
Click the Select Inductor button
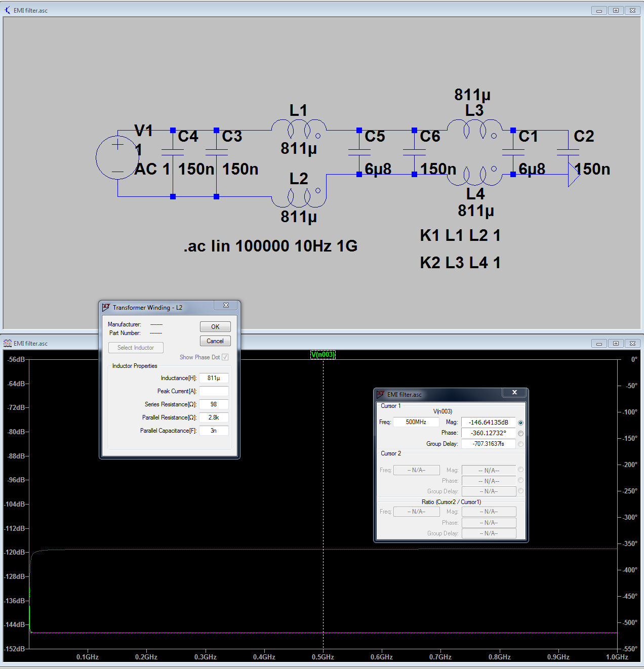coord(136,348)
